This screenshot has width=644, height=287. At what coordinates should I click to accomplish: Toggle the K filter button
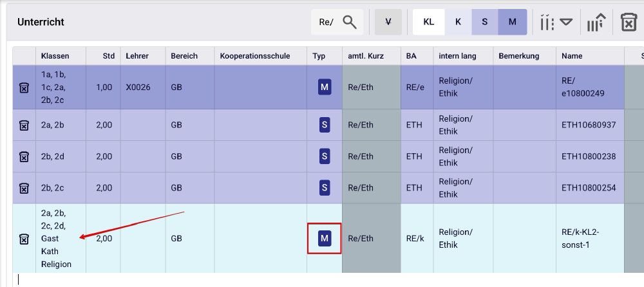[458, 22]
